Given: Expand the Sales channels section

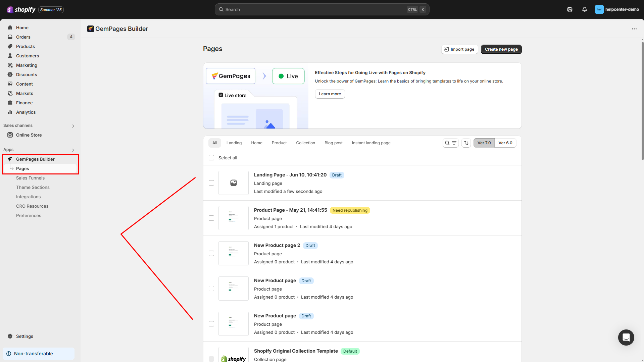Looking at the screenshot, I should point(73,126).
